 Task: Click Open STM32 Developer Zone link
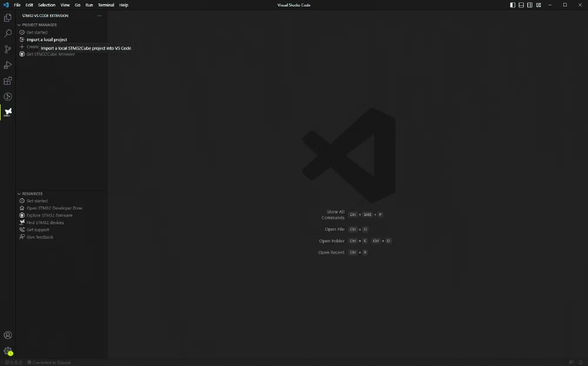point(54,208)
